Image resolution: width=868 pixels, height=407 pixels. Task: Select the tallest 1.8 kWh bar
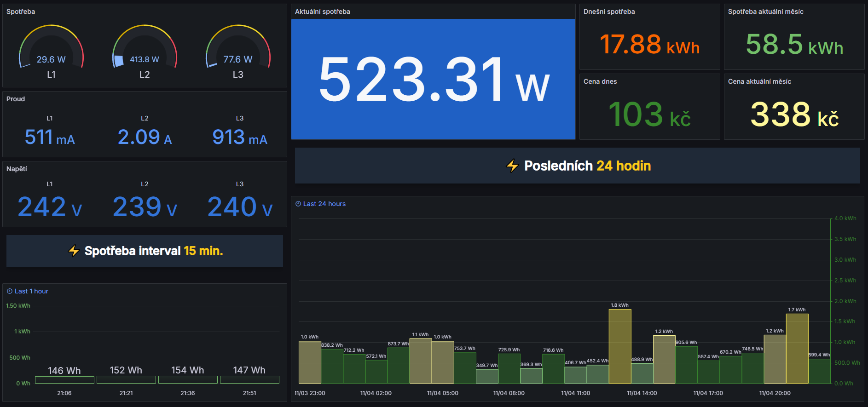click(620, 346)
